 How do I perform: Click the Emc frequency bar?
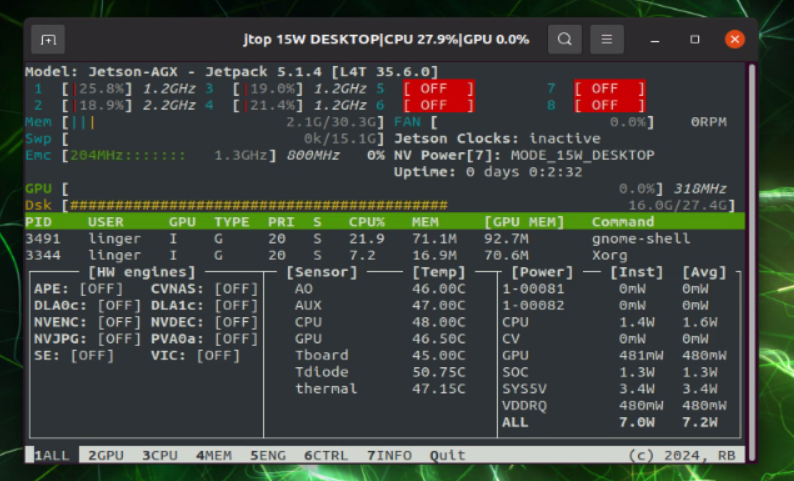(169, 155)
